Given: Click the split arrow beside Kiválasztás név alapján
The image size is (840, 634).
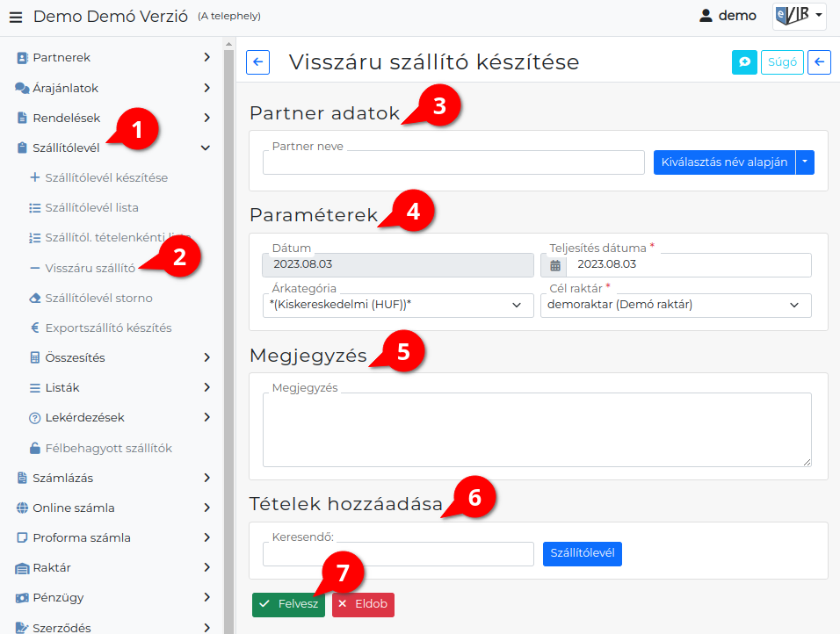Looking at the screenshot, I should pyautogui.click(x=806, y=162).
